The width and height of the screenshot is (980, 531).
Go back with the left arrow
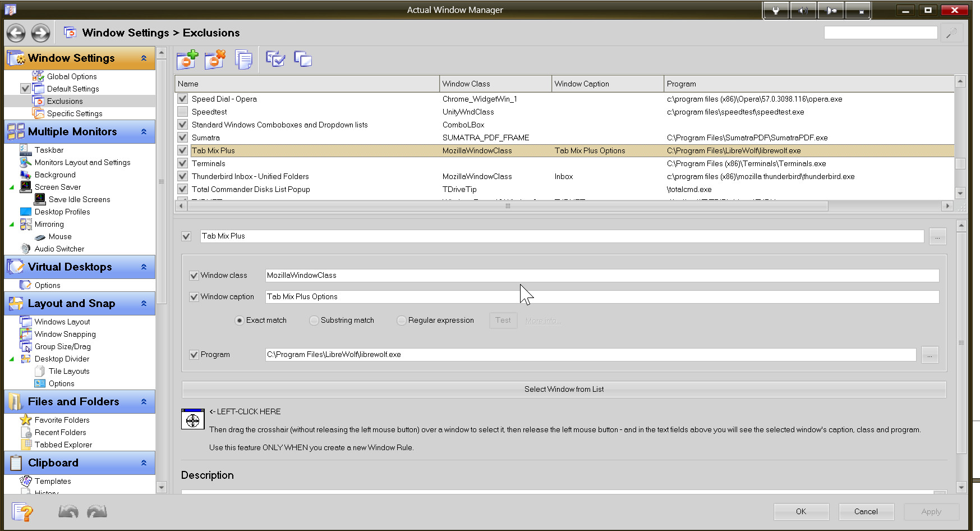pos(16,33)
